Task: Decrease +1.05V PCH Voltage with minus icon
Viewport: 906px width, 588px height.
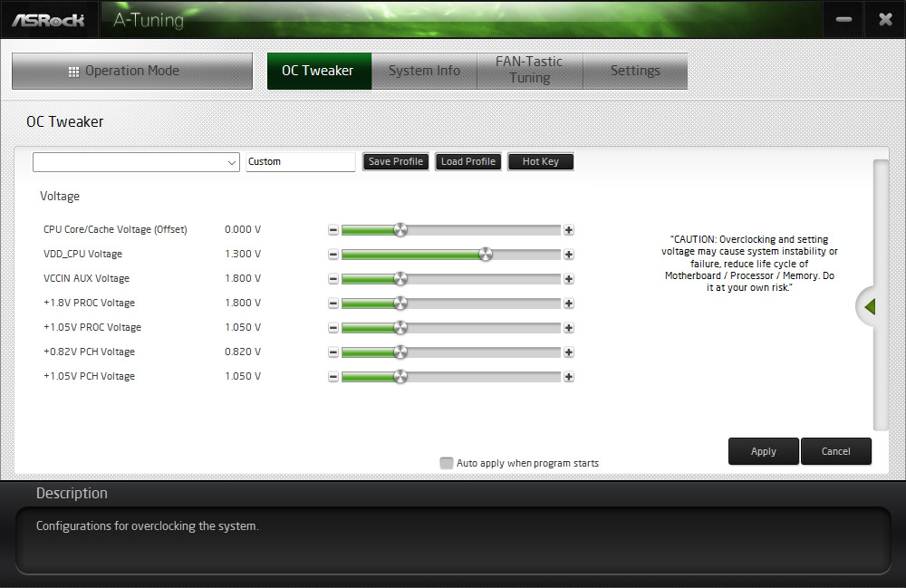Action: (x=333, y=377)
